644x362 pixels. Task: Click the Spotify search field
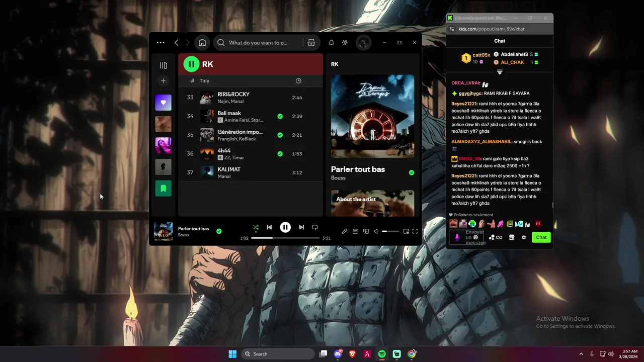pyautogui.click(x=259, y=43)
